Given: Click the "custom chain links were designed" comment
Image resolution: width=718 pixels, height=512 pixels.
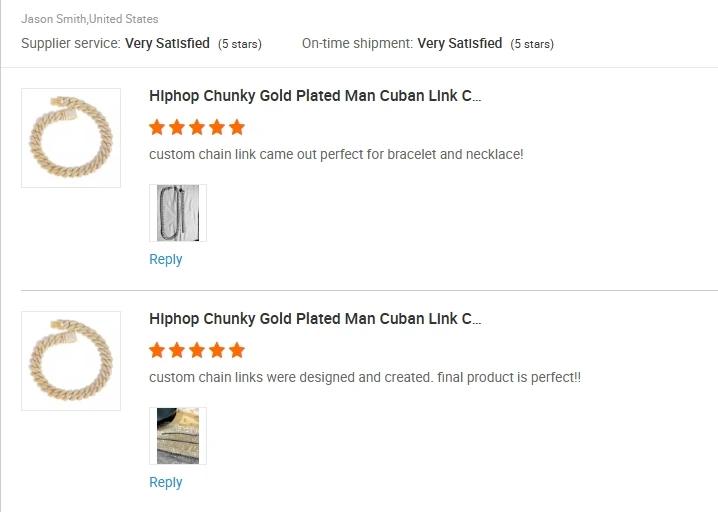Looking at the screenshot, I should 365,378.
